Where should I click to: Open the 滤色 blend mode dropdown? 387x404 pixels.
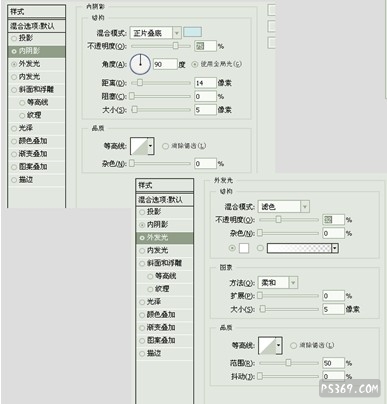point(284,207)
